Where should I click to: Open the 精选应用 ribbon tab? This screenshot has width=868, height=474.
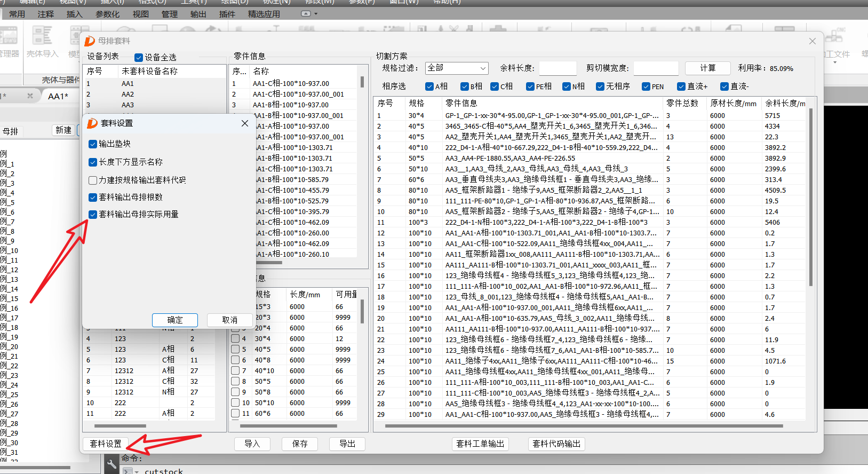tap(264, 14)
